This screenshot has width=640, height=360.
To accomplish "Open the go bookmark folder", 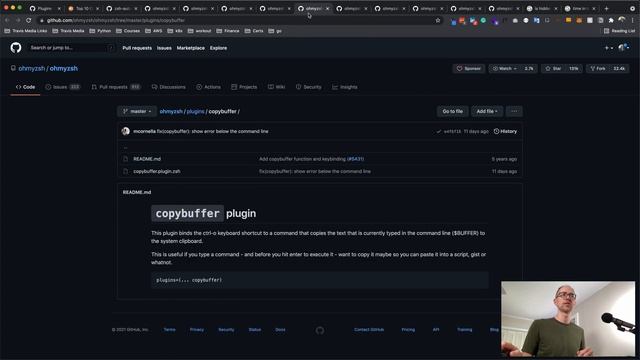I will [275, 31].
